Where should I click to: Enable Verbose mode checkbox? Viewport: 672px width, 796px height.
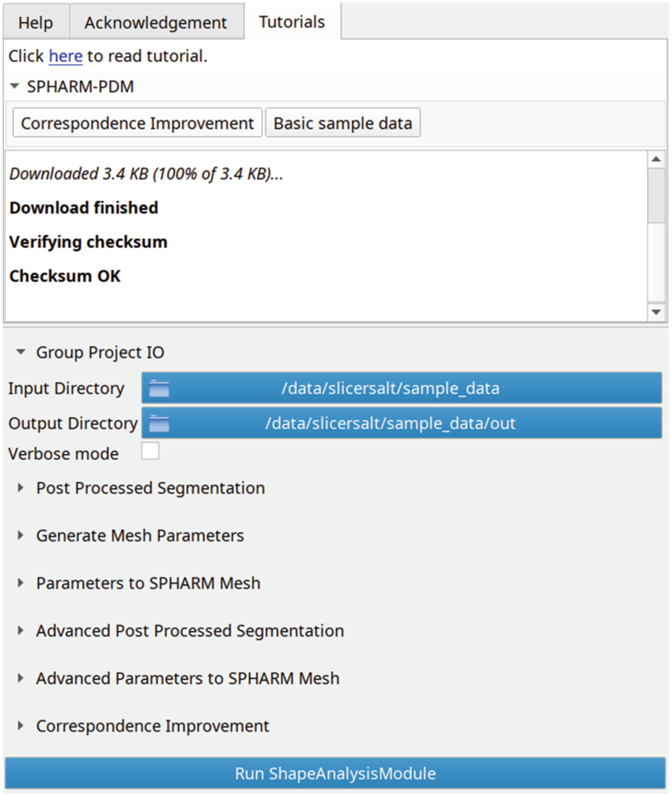(x=150, y=452)
